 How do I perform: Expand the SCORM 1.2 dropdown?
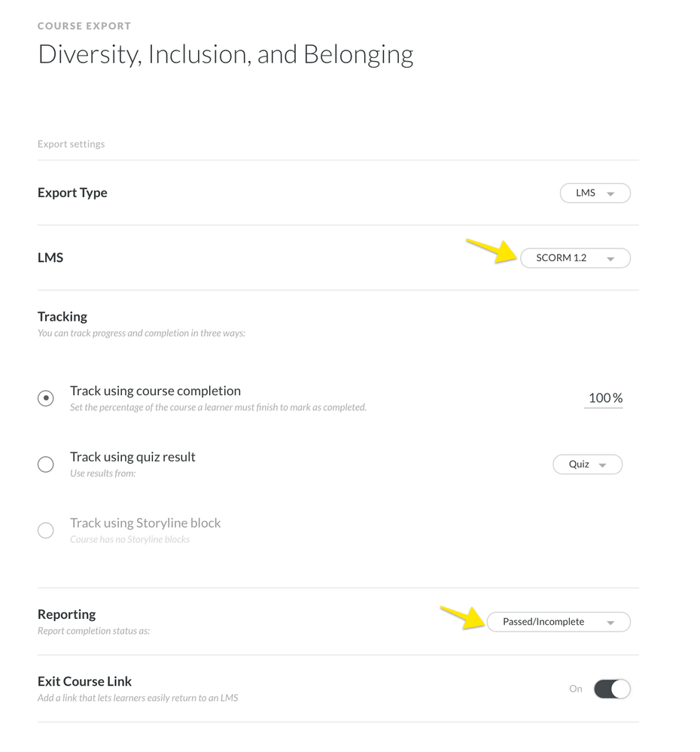coord(575,258)
